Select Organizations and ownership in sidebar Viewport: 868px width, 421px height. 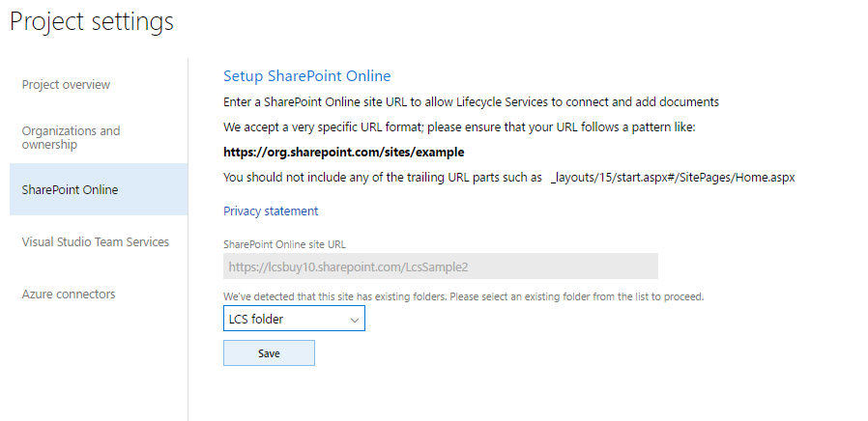point(71,137)
